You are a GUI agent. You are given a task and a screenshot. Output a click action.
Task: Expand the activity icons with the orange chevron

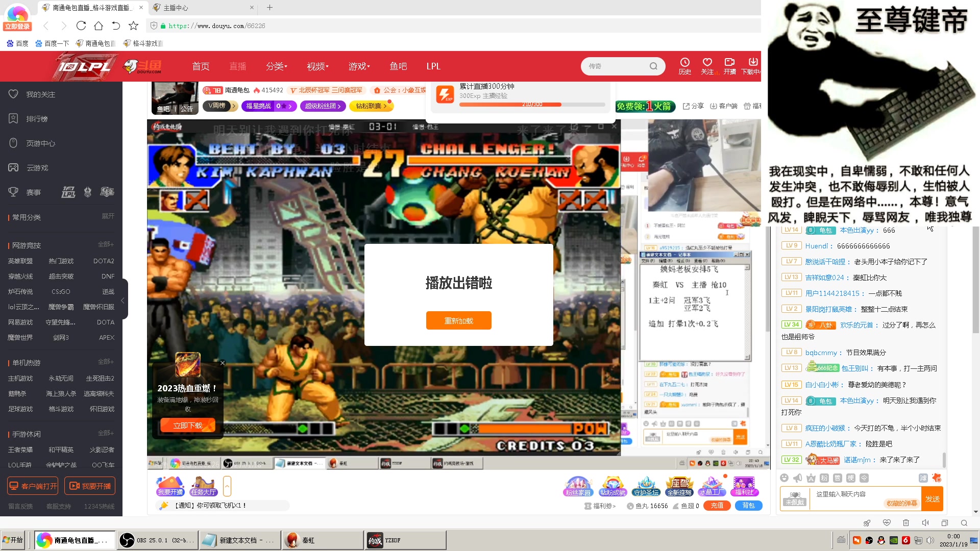click(x=227, y=486)
